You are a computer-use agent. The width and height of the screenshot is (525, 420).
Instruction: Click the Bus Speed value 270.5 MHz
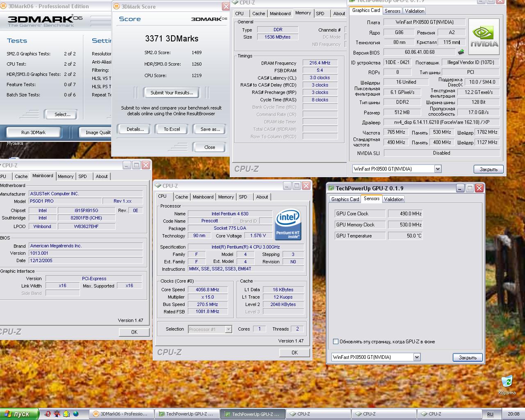pyautogui.click(x=208, y=304)
